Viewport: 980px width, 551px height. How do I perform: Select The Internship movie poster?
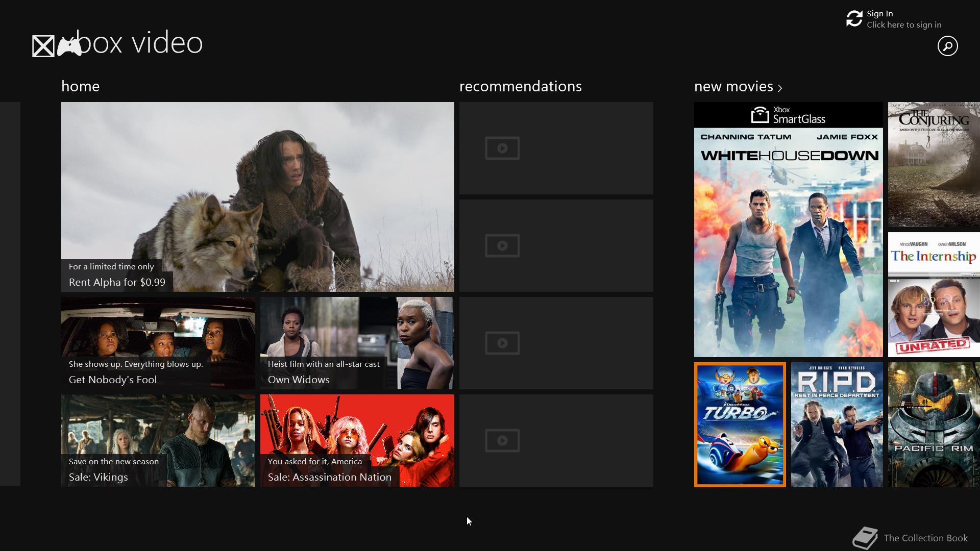click(x=934, y=294)
